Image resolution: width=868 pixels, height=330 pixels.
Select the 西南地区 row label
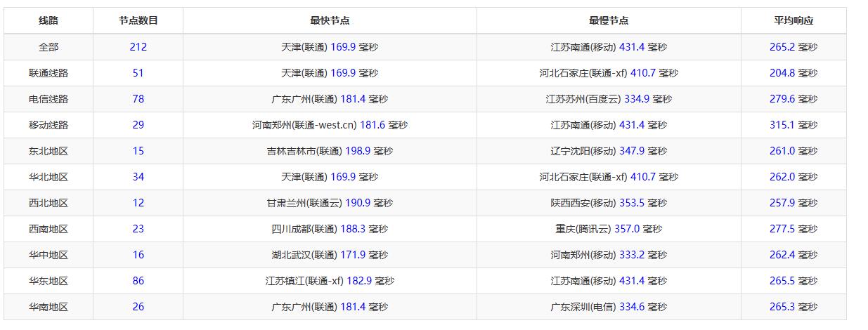pos(48,229)
